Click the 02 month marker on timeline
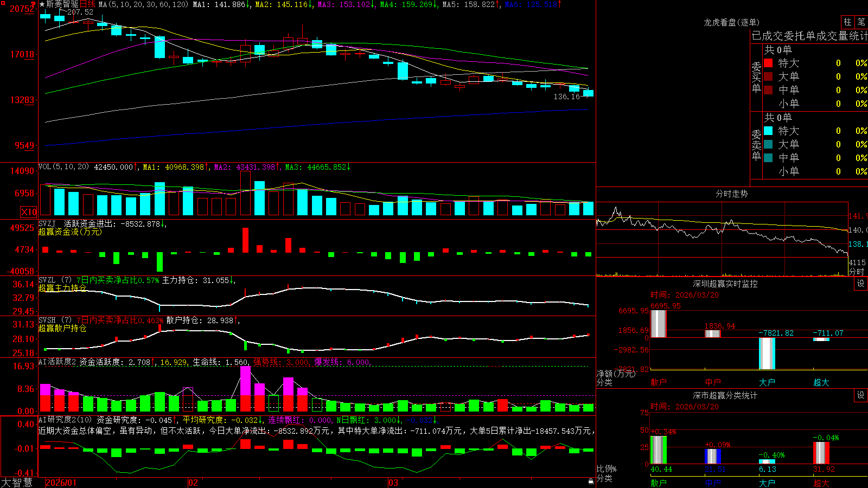Screen dimensions: 868x488 [x=193, y=483]
